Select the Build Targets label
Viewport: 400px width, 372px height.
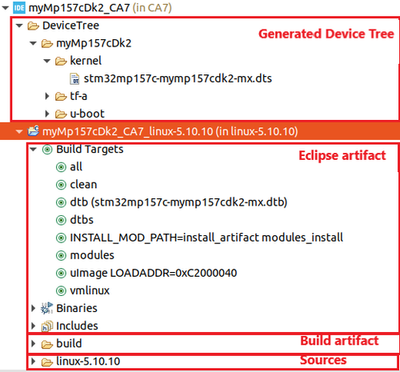(x=90, y=149)
